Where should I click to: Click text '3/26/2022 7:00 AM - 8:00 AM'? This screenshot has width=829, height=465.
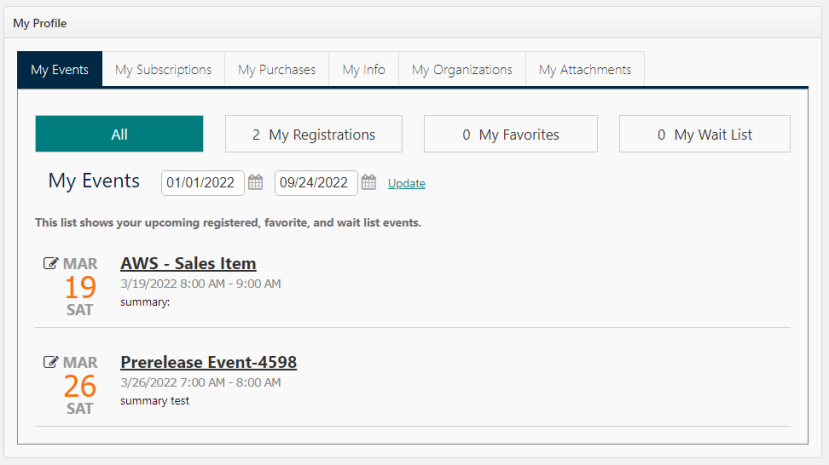[201, 383]
